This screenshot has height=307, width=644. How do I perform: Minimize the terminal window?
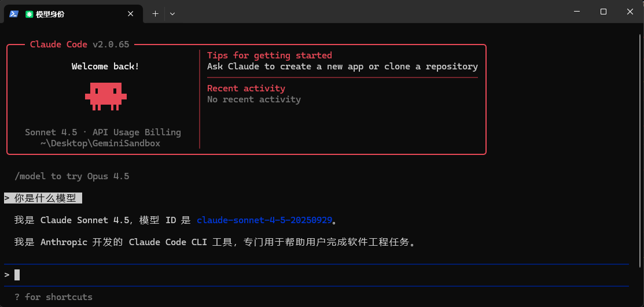(577, 12)
